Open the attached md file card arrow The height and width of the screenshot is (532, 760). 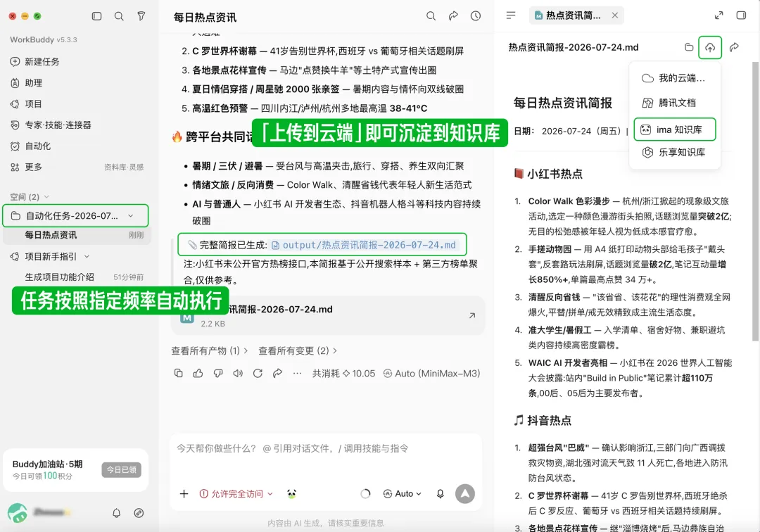coord(472,315)
